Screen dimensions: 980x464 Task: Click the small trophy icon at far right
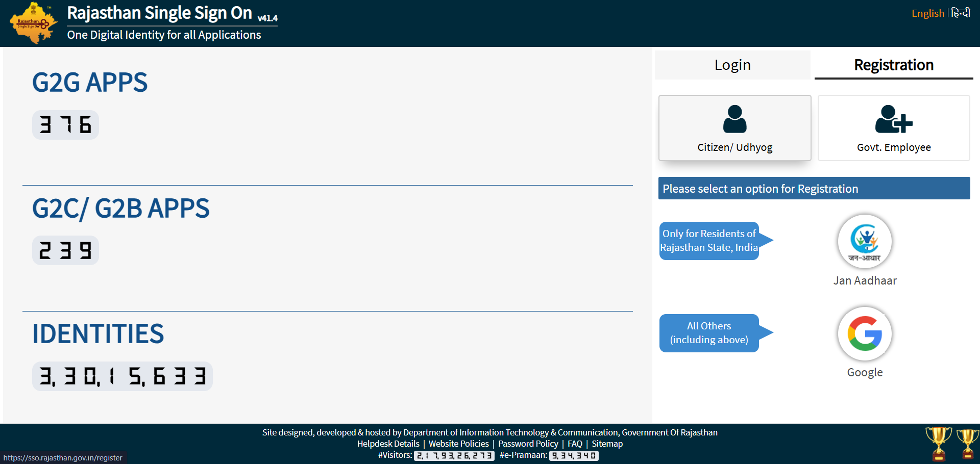968,444
